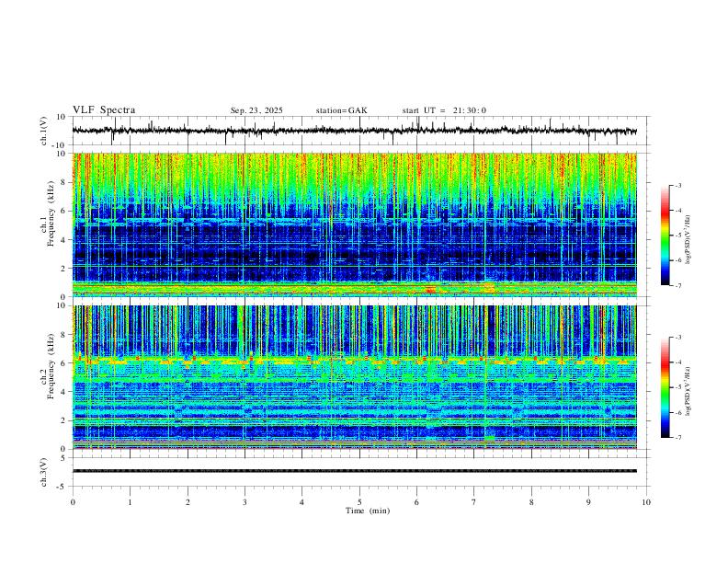Click the upper color bar log(PSD) caption

pos(688,239)
